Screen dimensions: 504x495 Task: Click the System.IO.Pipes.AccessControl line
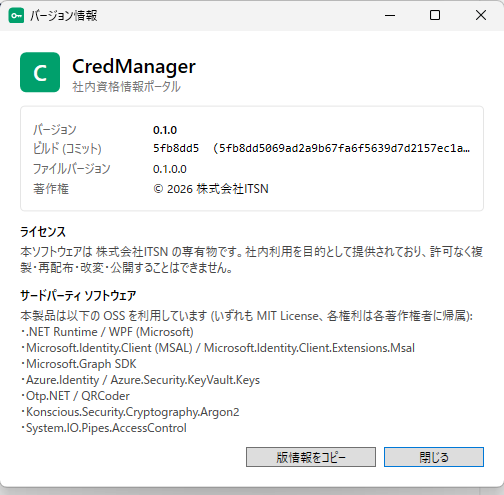tap(103, 428)
